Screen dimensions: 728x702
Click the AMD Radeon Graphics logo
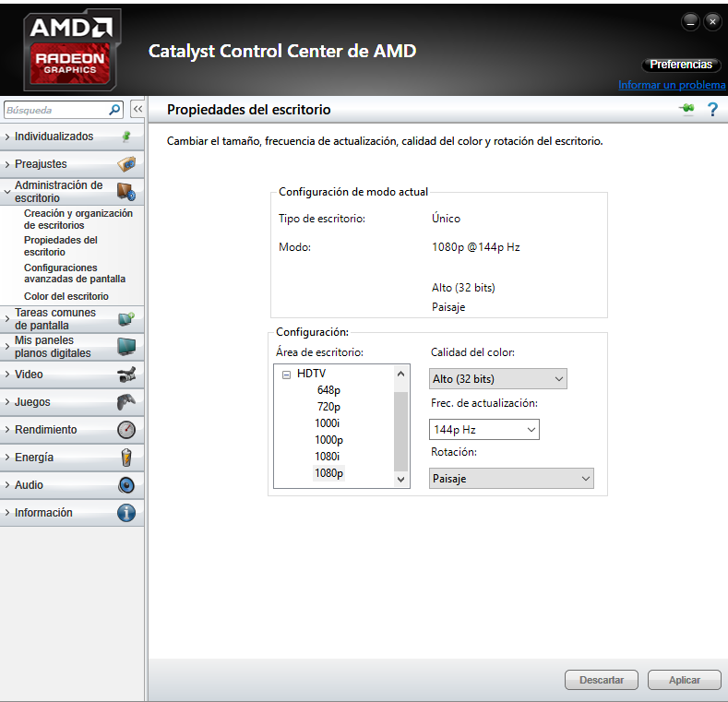point(71,50)
